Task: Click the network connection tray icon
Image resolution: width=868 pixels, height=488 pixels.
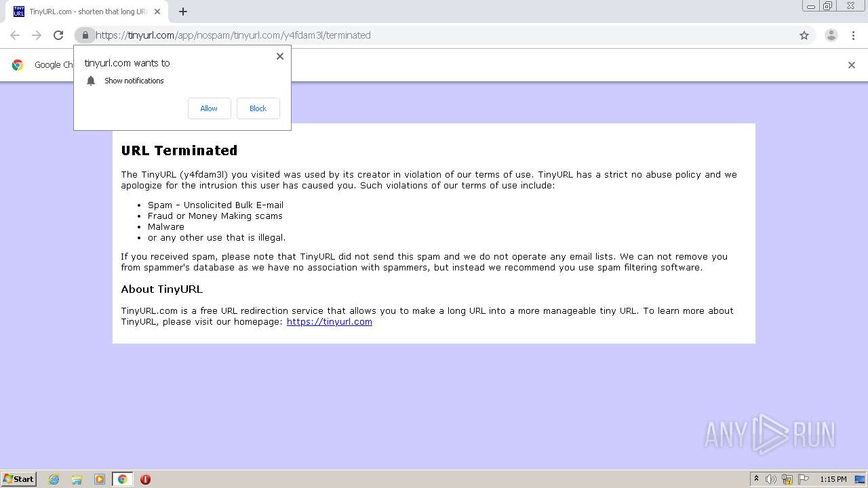Action: [x=787, y=479]
